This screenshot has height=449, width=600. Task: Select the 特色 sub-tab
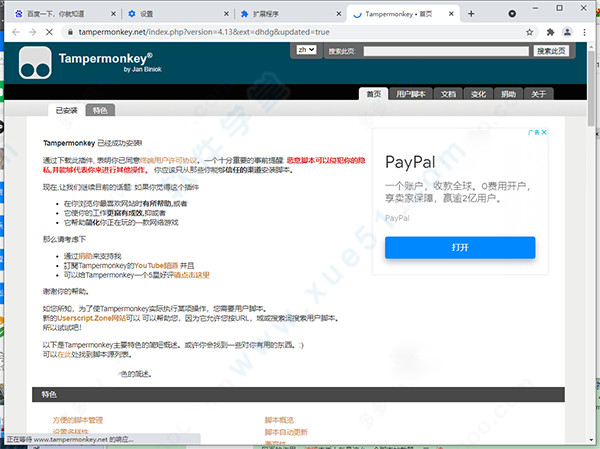(x=100, y=110)
